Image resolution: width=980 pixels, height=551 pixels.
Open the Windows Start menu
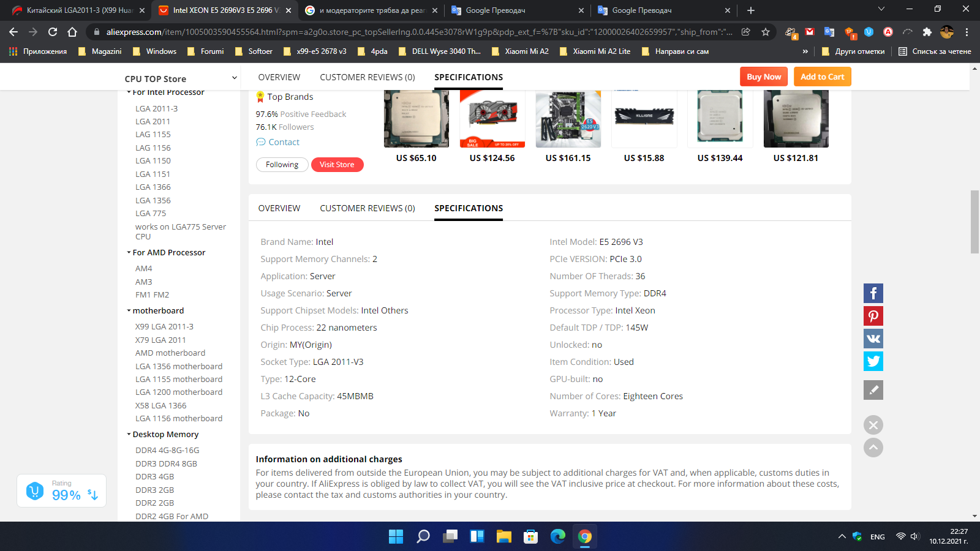396,537
